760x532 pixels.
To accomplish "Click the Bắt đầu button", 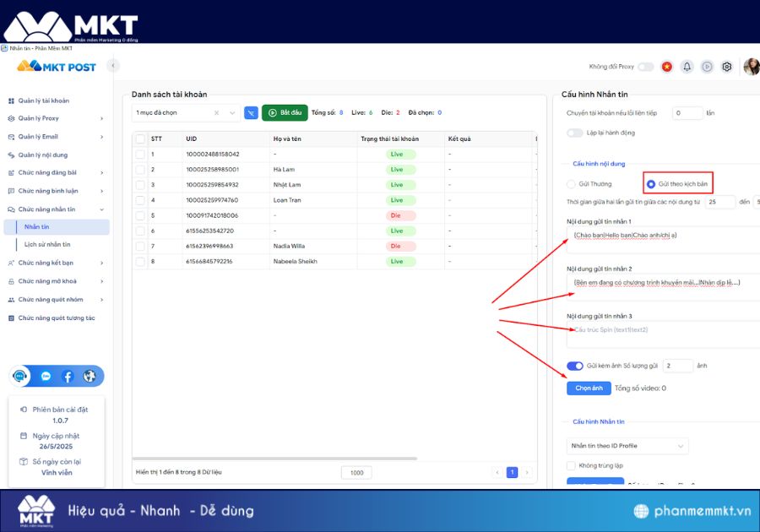I will click(284, 111).
